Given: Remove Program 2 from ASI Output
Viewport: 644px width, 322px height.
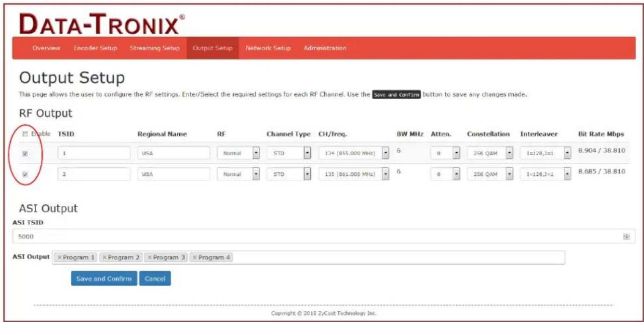Looking at the screenshot, I should [105, 257].
